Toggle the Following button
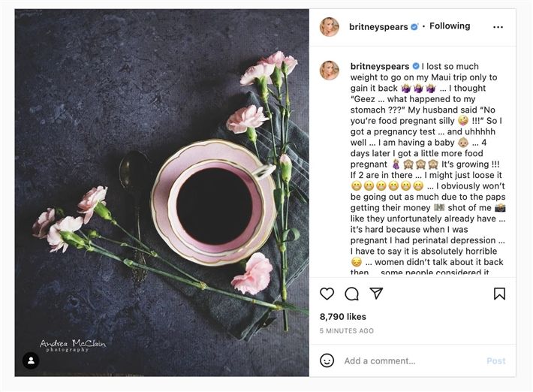533x392 pixels. (x=450, y=26)
